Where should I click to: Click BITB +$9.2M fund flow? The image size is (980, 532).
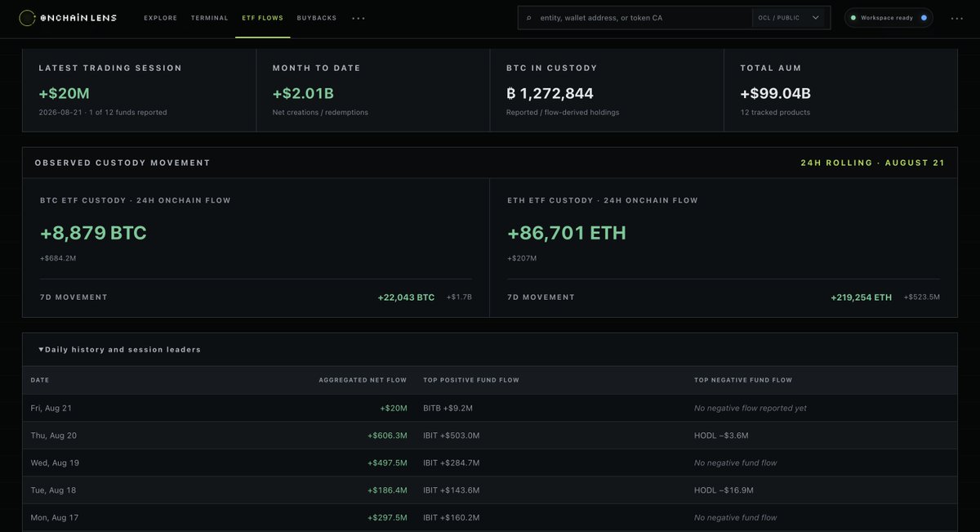pos(448,408)
